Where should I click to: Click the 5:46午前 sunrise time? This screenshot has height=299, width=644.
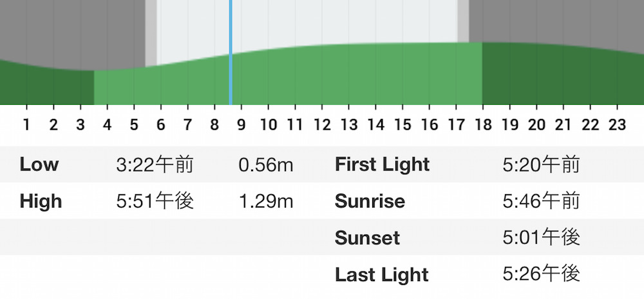click(x=541, y=201)
